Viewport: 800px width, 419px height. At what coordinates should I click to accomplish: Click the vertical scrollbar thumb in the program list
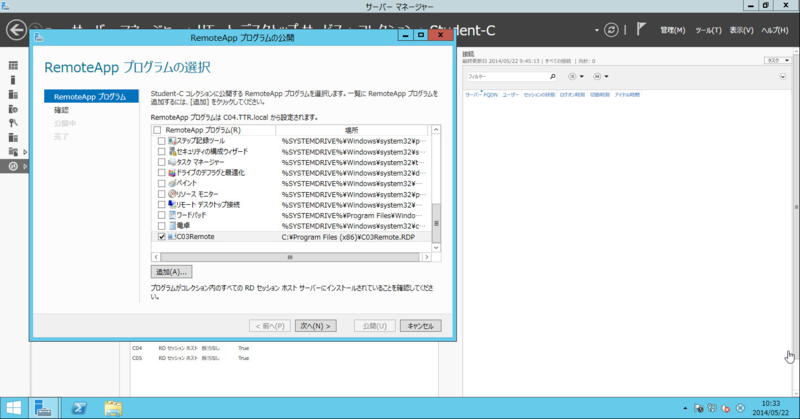(x=436, y=223)
